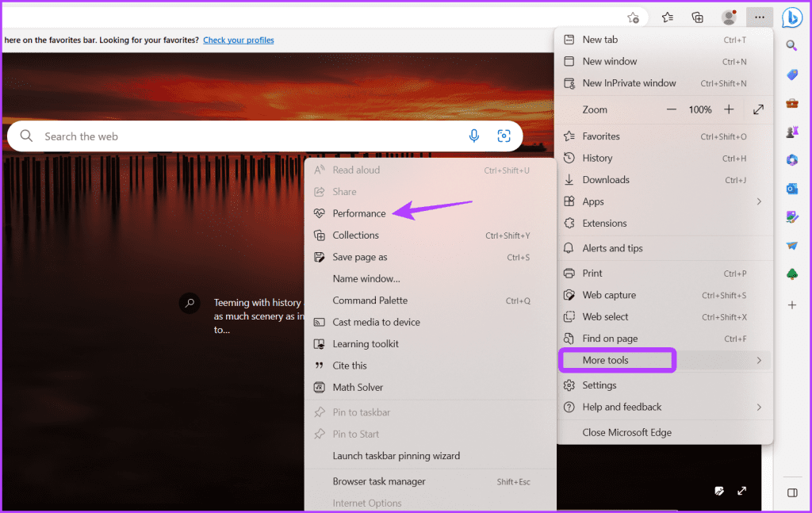Viewport: 812px width, 513px height.
Task: Choose Close Microsoft Edge
Action: tap(665, 432)
